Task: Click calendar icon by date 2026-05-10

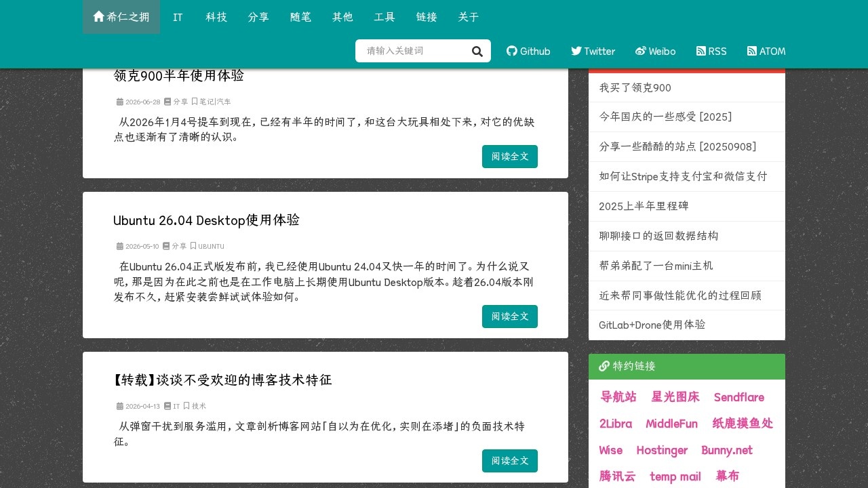Action: point(120,246)
